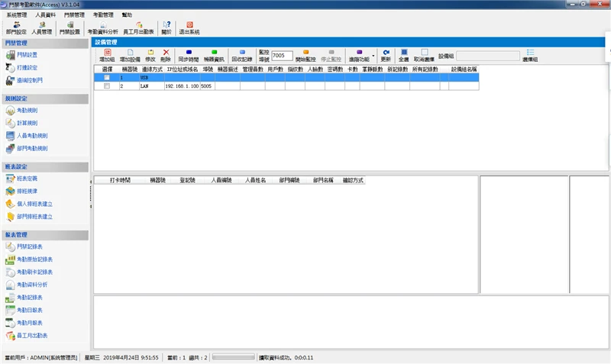
Task: Open 考勤刷卡記錄表 in the sidebar
Action: (x=30, y=272)
